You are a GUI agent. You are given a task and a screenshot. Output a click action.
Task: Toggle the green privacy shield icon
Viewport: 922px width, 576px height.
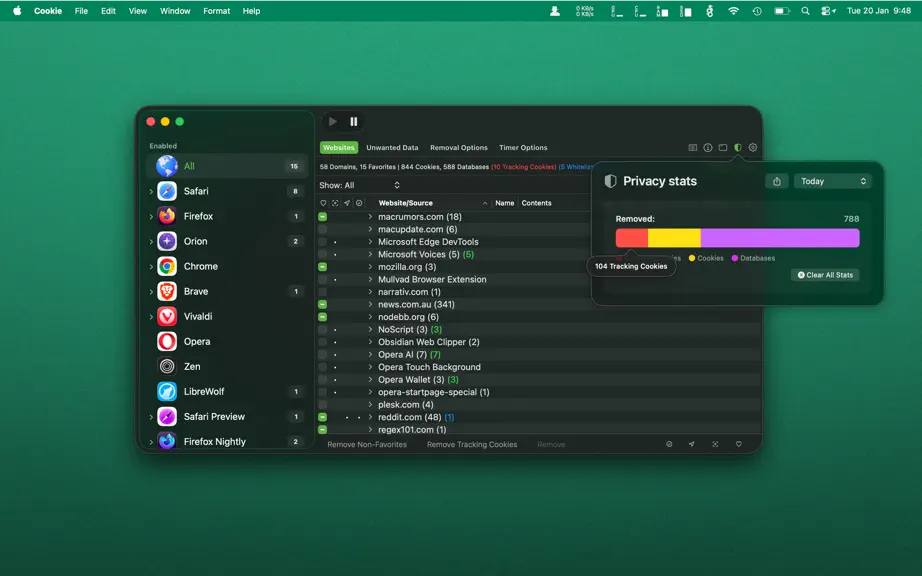click(737, 148)
